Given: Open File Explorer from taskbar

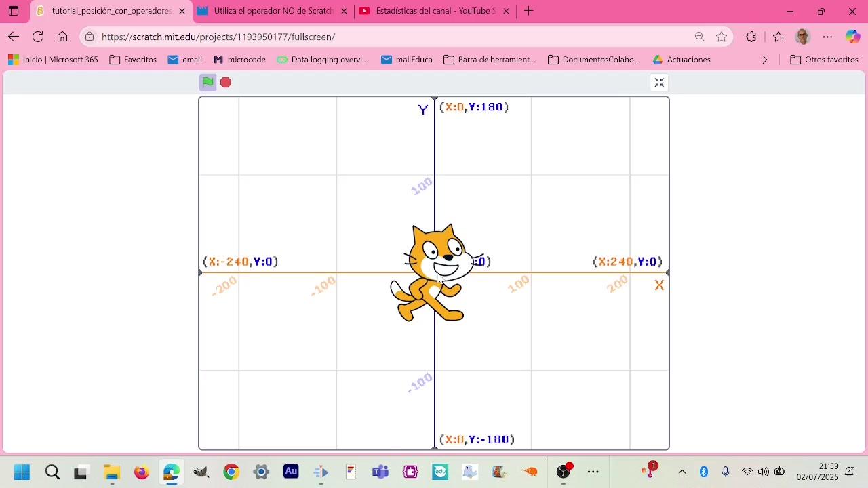Looking at the screenshot, I should click(112, 472).
